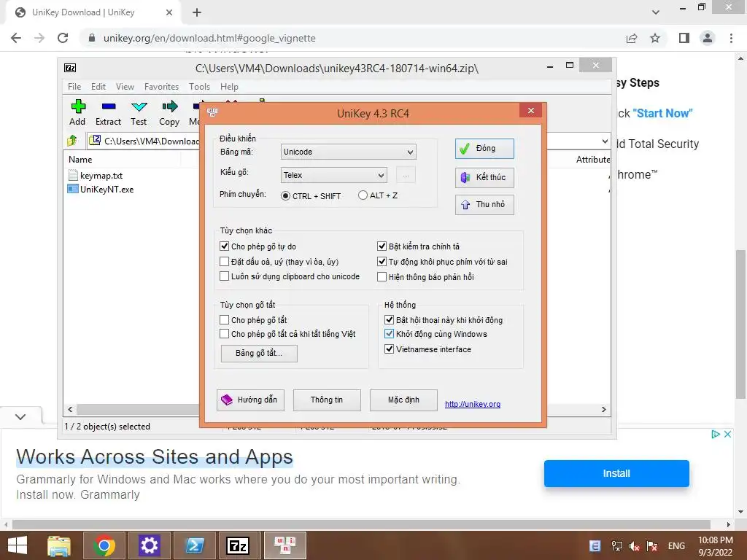Enable 'Cho phép gõ tắt cả khi tắt tiếng Việt'
Image resolution: width=747 pixels, height=560 pixels.
225,334
